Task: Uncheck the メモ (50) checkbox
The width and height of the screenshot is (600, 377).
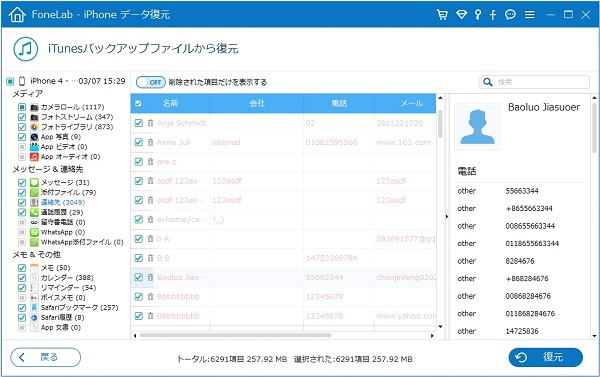Action: 22,268
